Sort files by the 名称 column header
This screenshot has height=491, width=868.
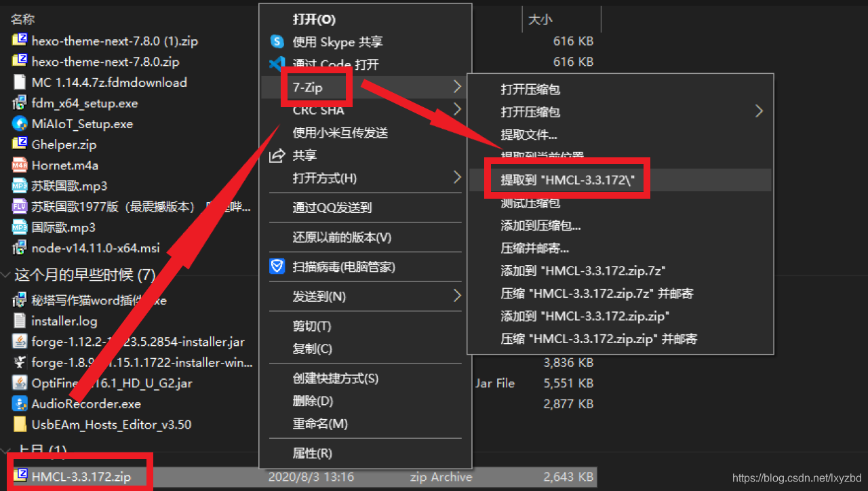23,20
